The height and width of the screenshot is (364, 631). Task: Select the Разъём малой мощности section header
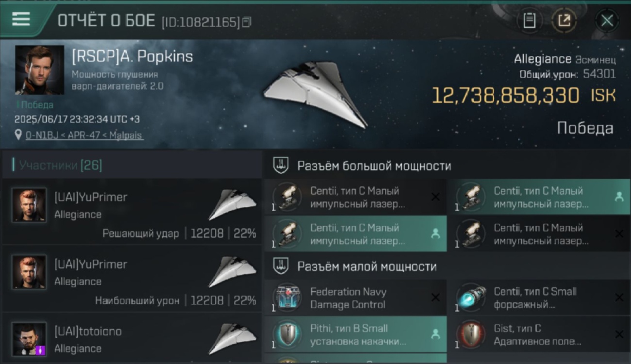tap(366, 266)
